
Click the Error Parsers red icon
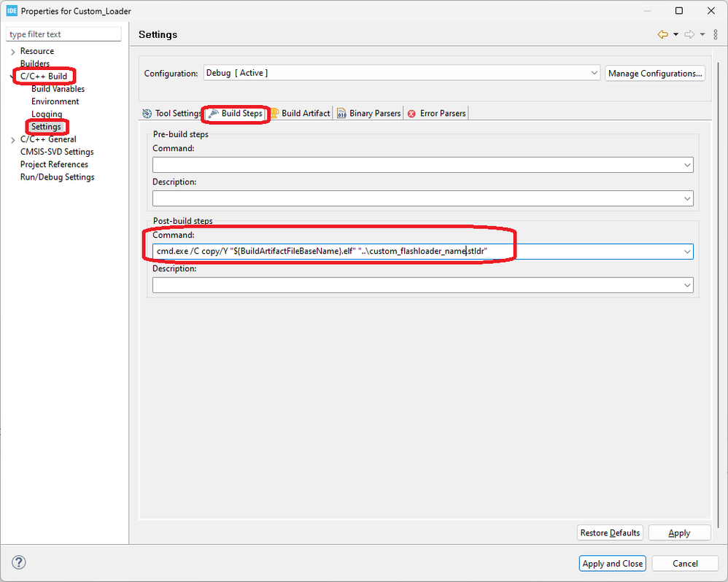[x=412, y=114]
